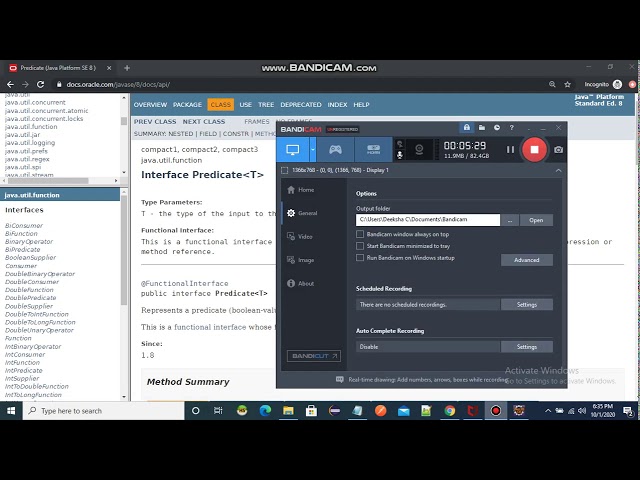Open IntPredicate interface link

[24, 371]
